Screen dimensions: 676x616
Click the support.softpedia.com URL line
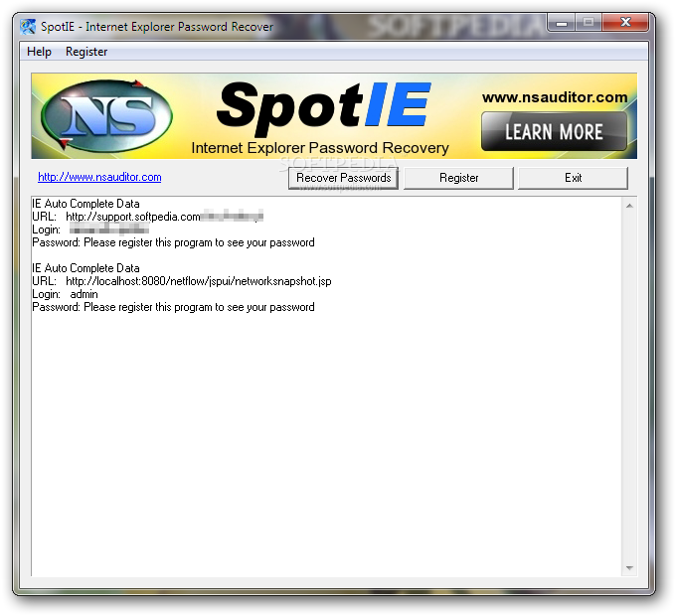[x=147, y=217]
